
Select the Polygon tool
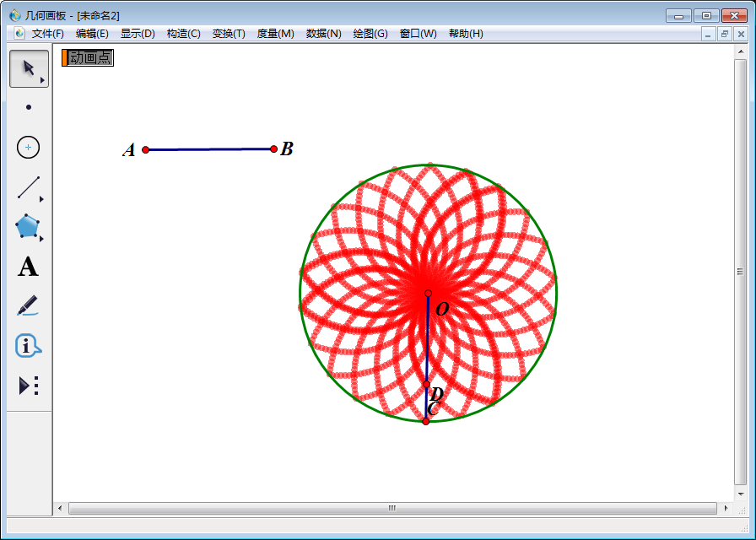(x=29, y=227)
